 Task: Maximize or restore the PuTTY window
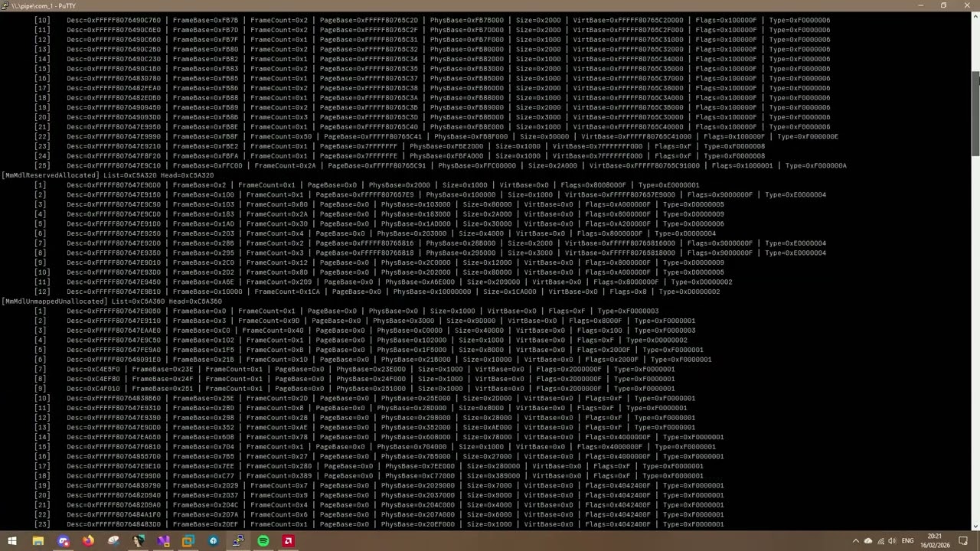pyautogui.click(x=943, y=5)
